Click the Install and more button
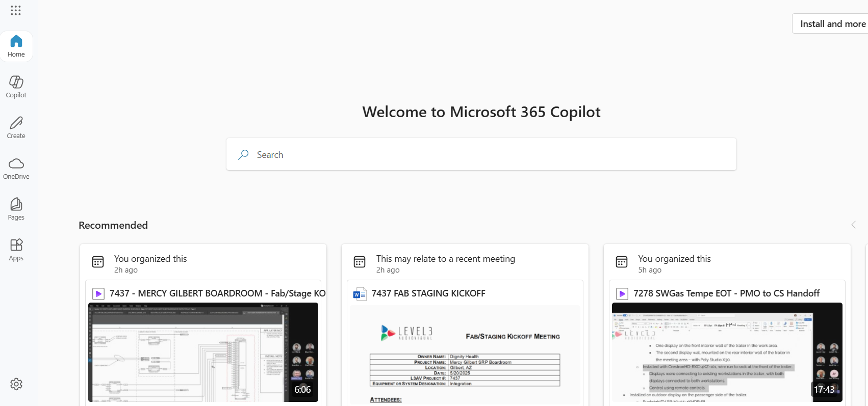 (832, 24)
